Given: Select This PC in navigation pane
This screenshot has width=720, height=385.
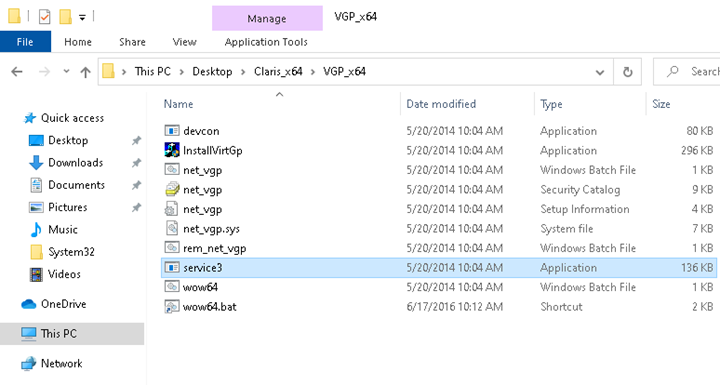Looking at the screenshot, I should pyautogui.click(x=72, y=334).
